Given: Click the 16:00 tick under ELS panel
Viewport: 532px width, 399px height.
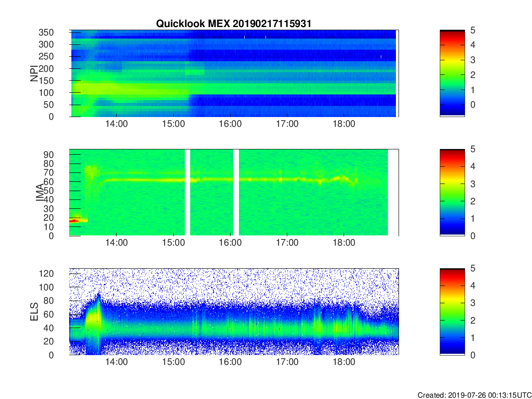Looking at the screenshot, I should pyautogui.click(x=230, y=362).
